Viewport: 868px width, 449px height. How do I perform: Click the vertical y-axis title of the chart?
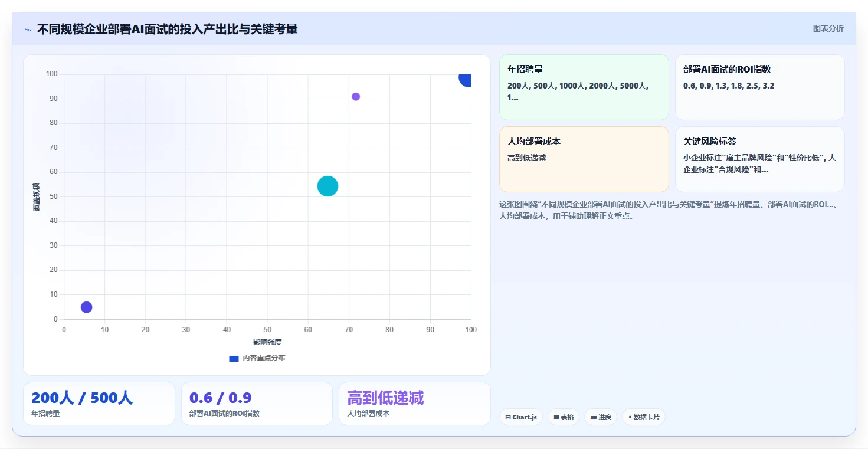(x=37, y=197)
